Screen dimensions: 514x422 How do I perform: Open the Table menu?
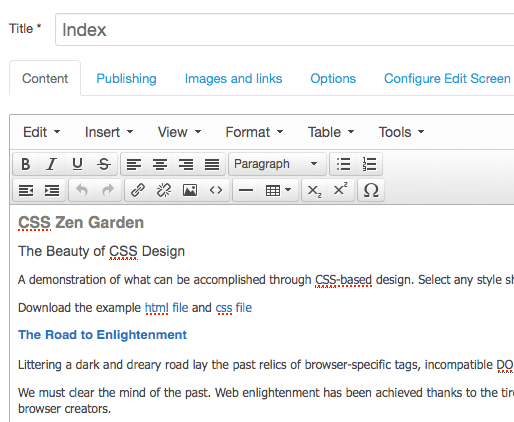pyautogui.click(x=330, y=132)
